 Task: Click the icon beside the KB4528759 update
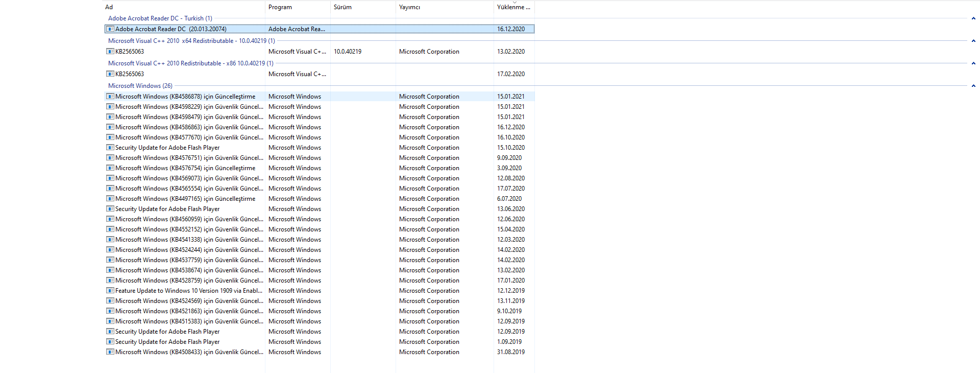[x=110, y=281]
